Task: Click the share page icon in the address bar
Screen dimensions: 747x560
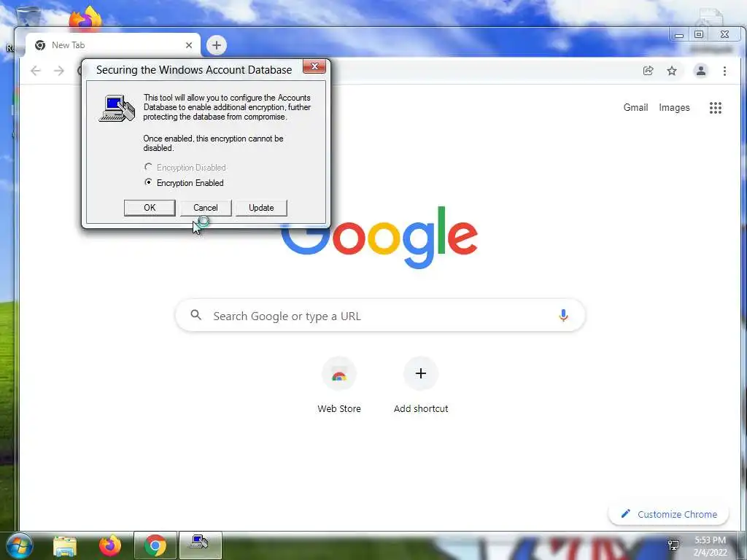Action: pos(648,71)
